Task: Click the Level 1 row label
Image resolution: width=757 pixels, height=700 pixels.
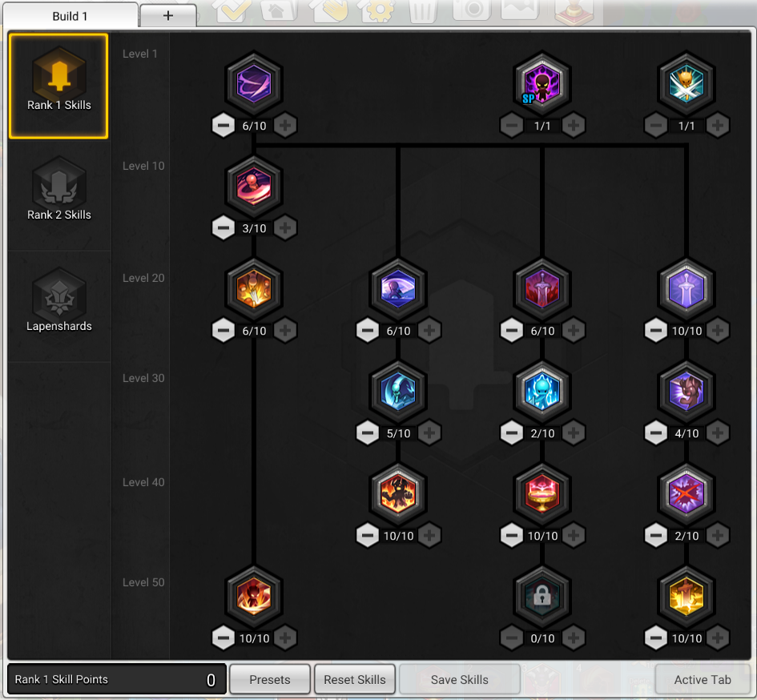Action: 140,54
